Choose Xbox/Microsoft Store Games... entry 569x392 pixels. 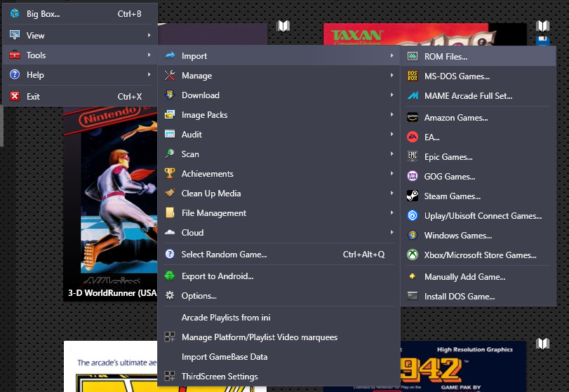tap(478, 255)
